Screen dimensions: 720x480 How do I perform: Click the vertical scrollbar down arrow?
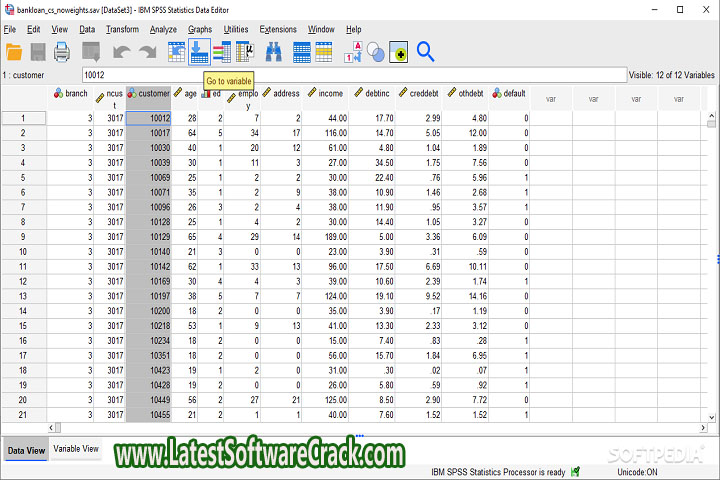coord(711,418)
